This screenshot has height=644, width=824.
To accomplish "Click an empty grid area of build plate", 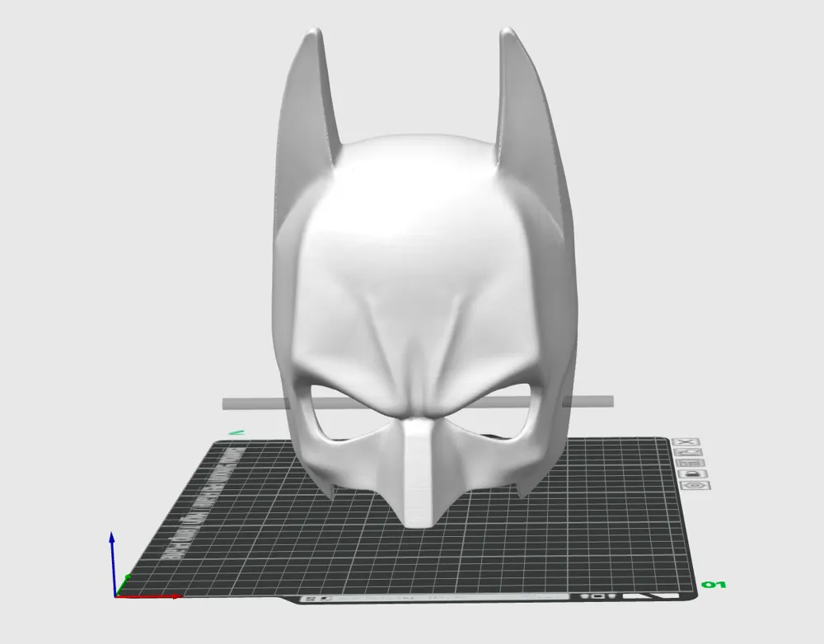I will coord(578,536).
